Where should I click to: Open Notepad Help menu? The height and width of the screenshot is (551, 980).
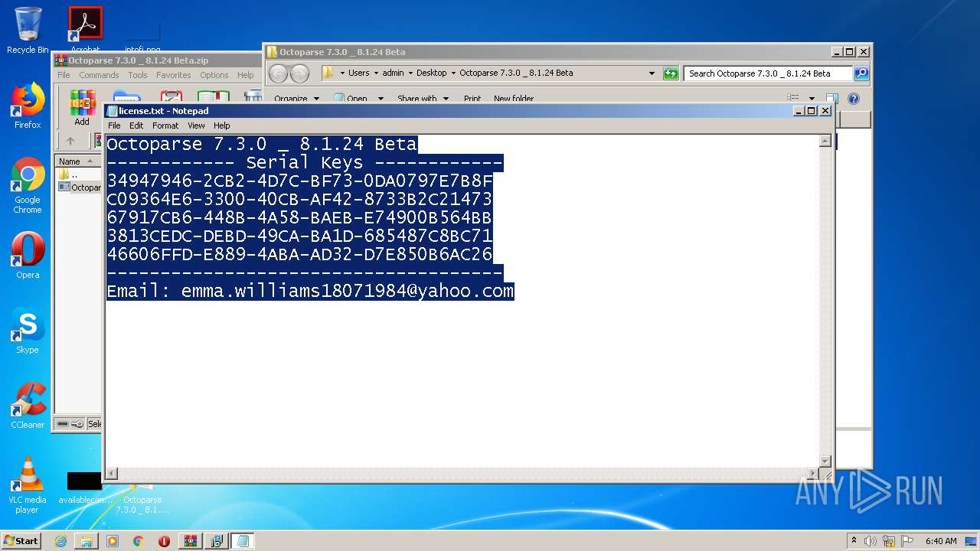(x=222, y=126)
